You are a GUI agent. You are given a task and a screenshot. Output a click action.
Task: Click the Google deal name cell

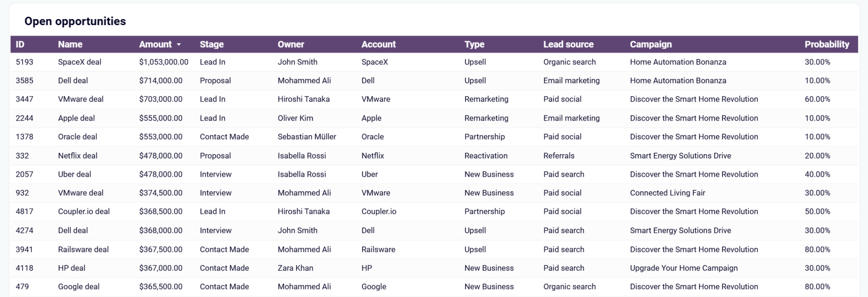click(x=79, y=287)
